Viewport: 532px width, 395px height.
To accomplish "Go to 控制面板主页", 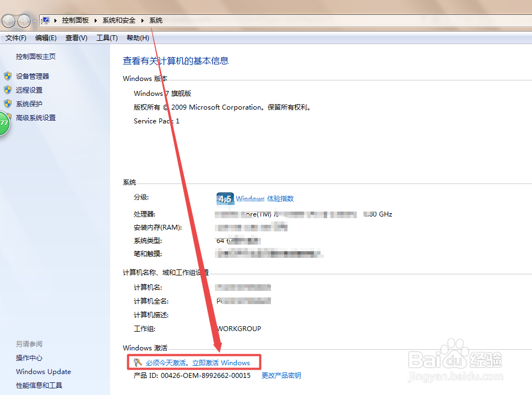I will (36, 56).
